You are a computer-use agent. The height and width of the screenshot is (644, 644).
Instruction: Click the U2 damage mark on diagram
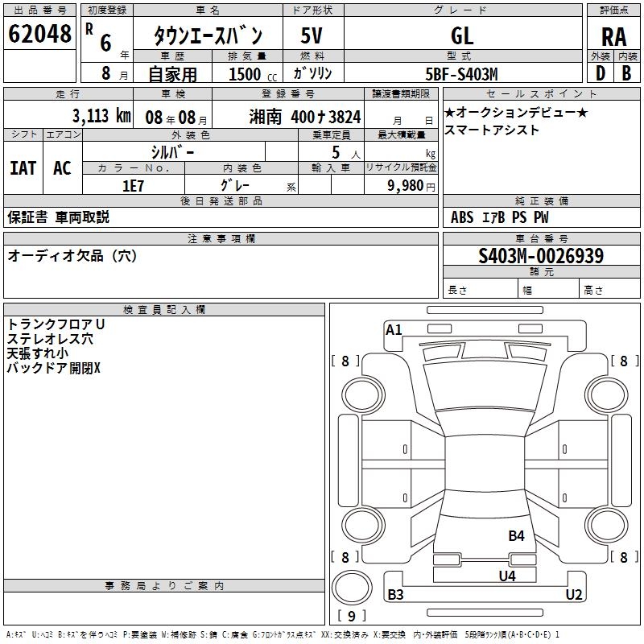(x=574, y=594)
